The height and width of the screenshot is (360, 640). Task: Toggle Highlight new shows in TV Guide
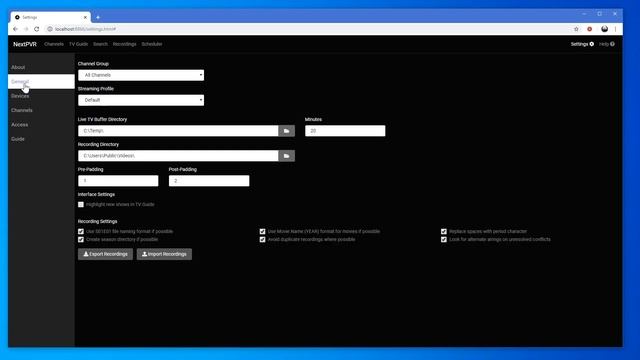point(81,204)
